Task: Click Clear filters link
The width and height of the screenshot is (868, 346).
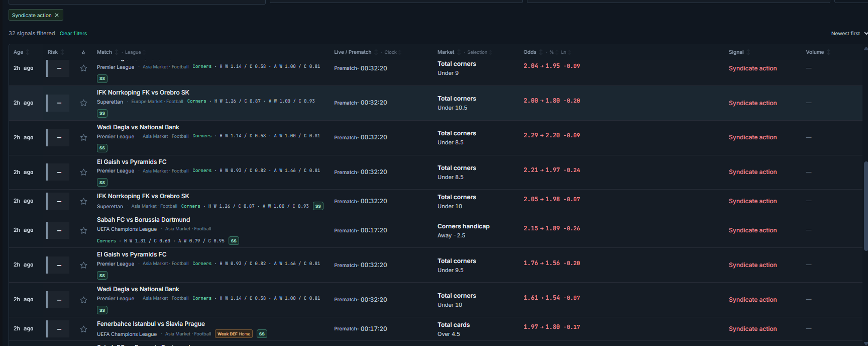Action: 73,34
